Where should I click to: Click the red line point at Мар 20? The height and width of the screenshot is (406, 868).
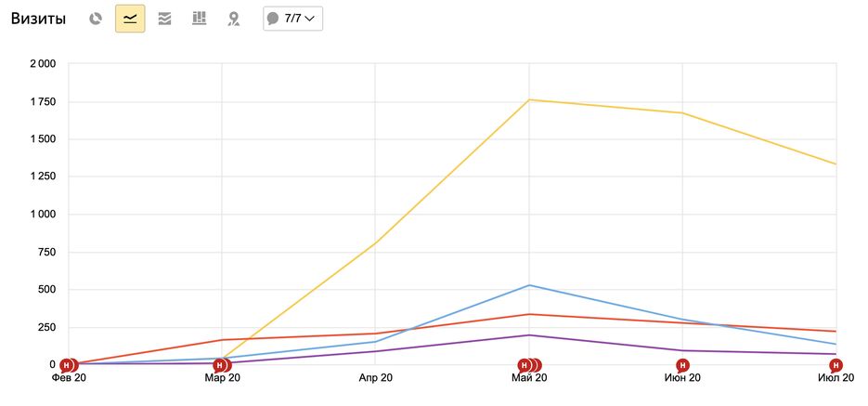[x=222, y=340]
